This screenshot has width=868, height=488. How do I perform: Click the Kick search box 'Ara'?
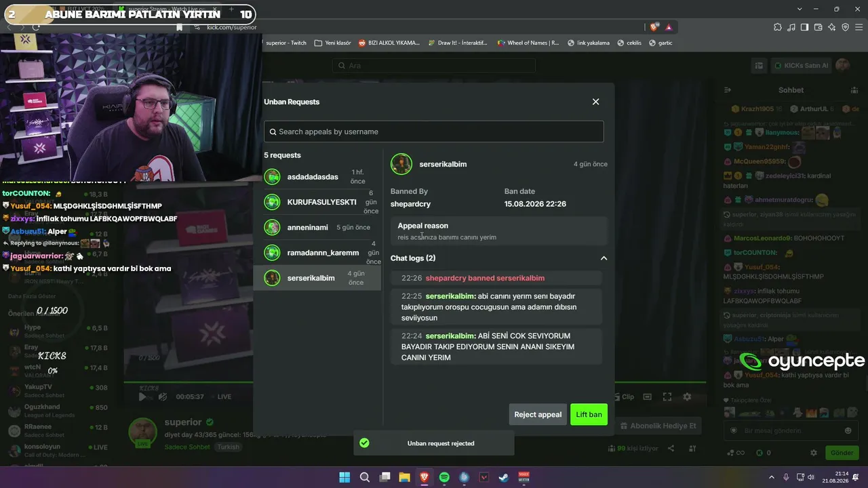434,66
